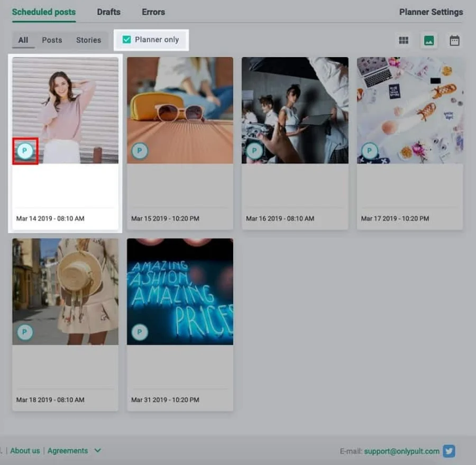
Task: Select the image feed view icon
Action: pyautogui.click(x=429, y=41)
